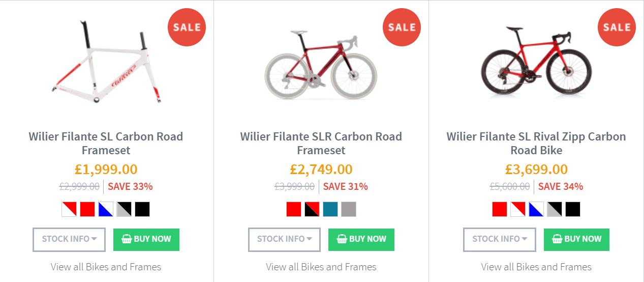The image size is (644, 282).
Task: Select solid red swatch on Rival Zipp bike
Action: [500, 209]
